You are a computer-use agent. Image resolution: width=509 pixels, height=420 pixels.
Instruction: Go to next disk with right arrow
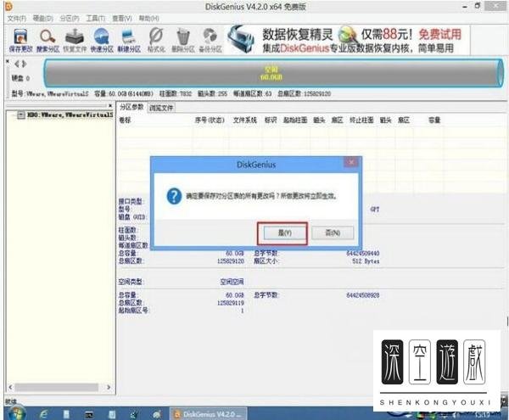(x=25, y=64)
